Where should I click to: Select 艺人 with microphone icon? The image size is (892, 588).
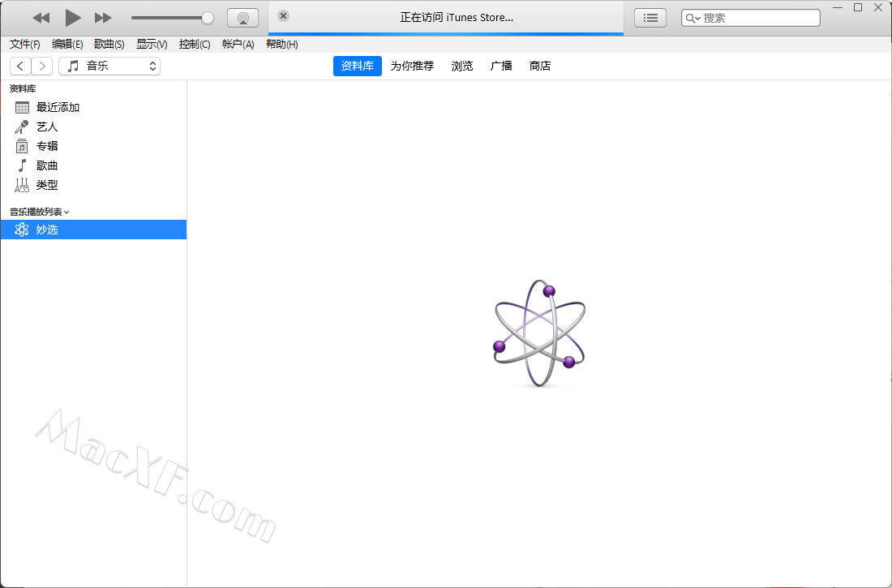[47, 127]
